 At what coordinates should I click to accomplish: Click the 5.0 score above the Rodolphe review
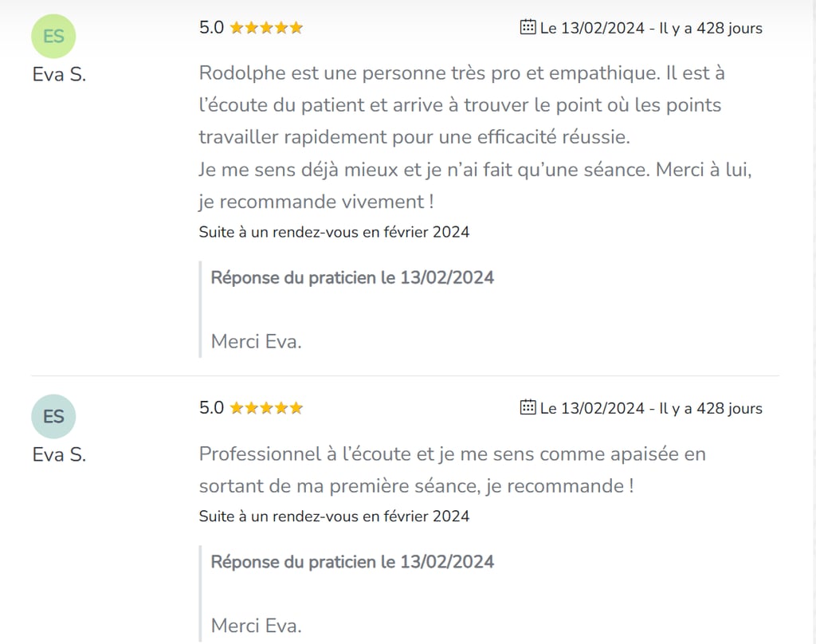click(211, 28)
